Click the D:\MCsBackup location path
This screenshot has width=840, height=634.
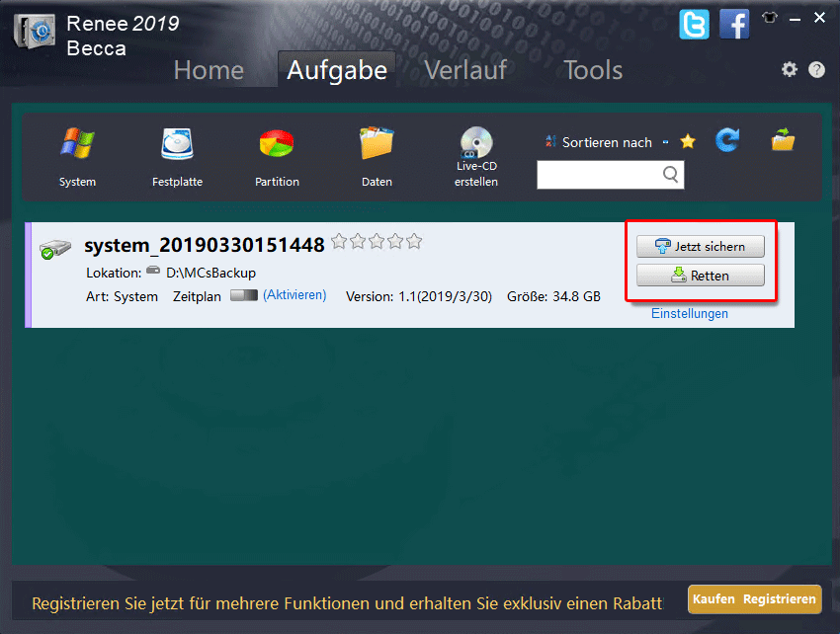211,274
